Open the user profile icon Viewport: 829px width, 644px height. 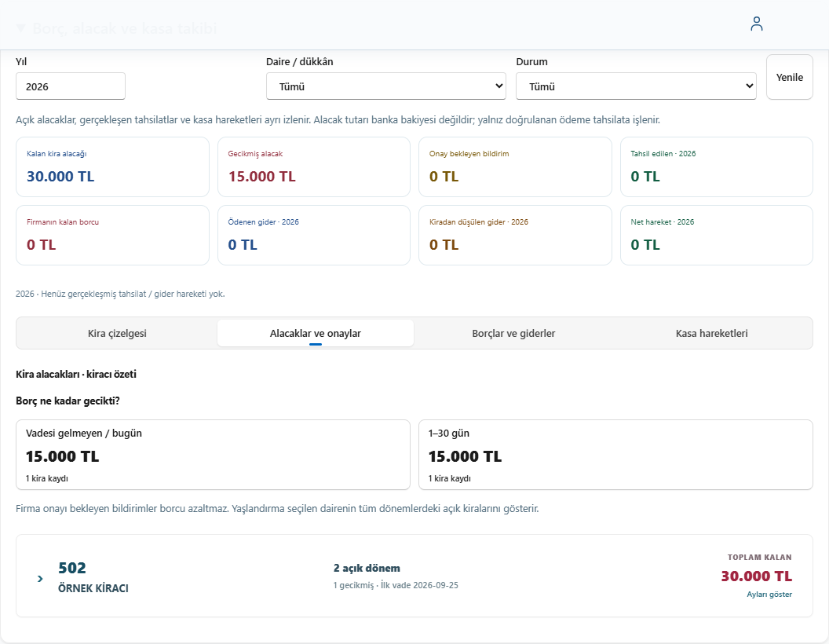757,24
